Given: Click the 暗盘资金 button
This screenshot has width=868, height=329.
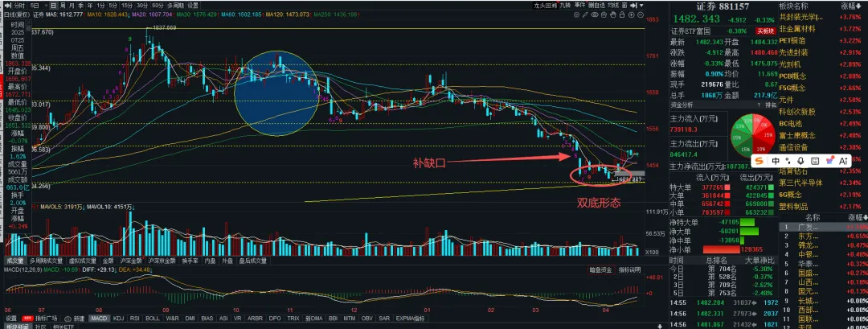Looking at the screenshot, I should [x=601, y=269].
